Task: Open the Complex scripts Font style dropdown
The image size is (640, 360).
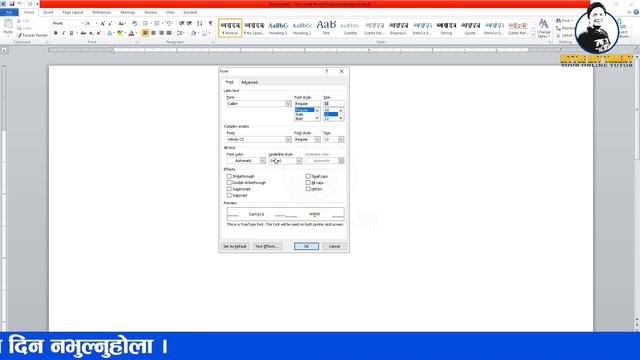Action: coord(317,140)
